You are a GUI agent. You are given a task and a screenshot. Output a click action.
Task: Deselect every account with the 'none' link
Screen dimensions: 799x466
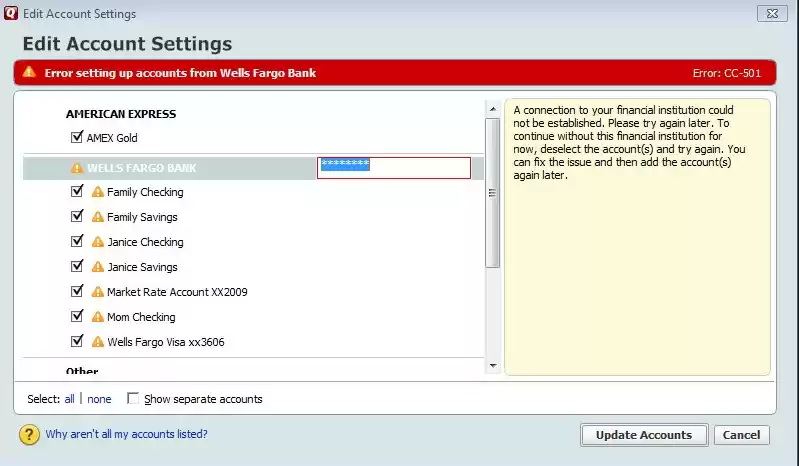pyautogui.click(x=99, y=399)
